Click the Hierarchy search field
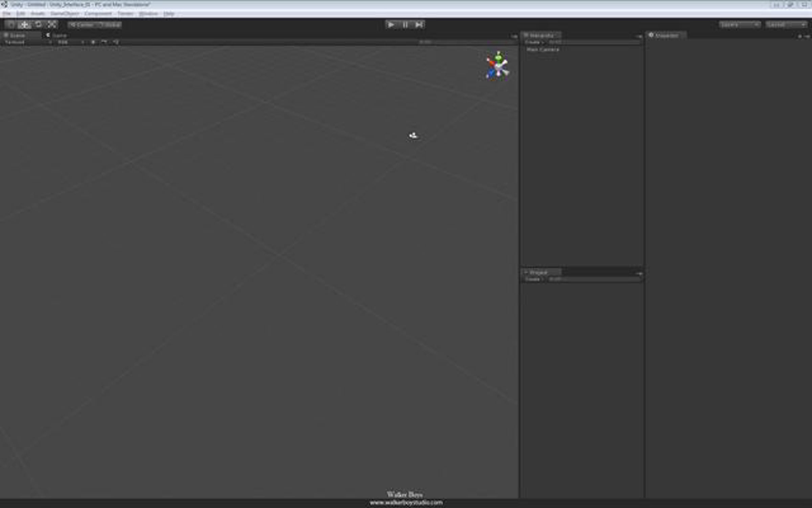 [x=594, y=42]
